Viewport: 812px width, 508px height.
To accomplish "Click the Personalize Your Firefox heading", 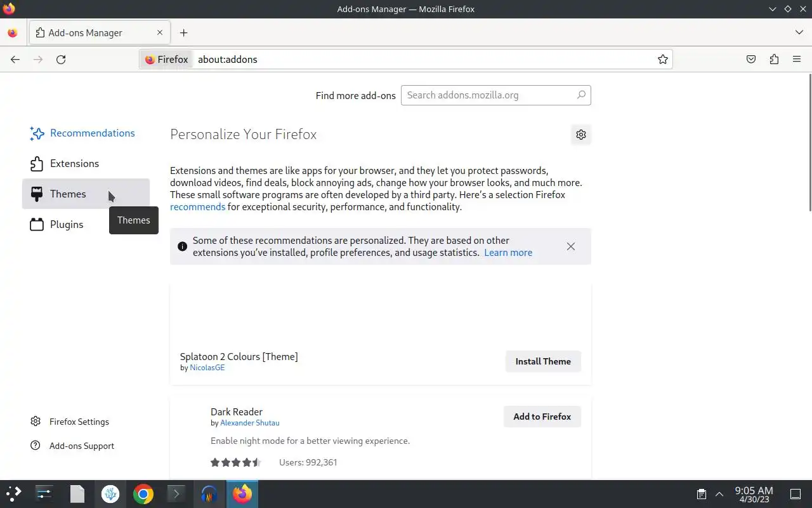I will pos(244,135).
